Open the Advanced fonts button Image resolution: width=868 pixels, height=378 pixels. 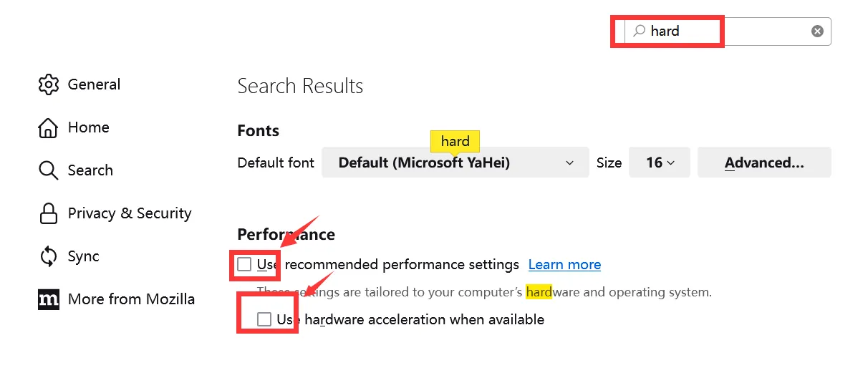(x=763, y=163)
